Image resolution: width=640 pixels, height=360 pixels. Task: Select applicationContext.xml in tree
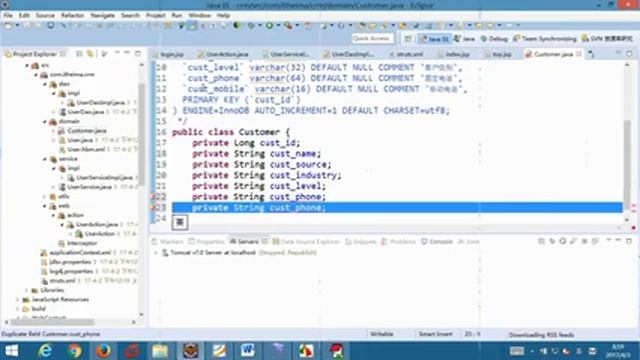tap(80, 253)
